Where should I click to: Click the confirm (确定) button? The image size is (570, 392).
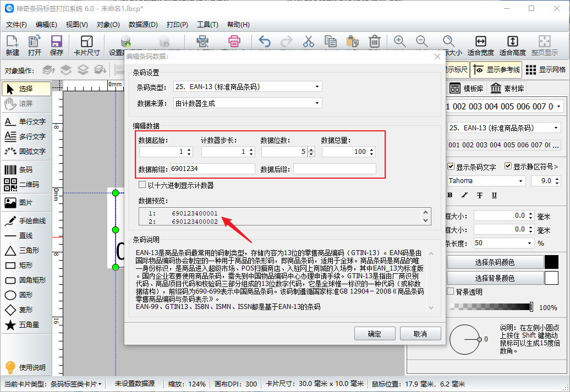pyautogui.click(x=374, y=334)
